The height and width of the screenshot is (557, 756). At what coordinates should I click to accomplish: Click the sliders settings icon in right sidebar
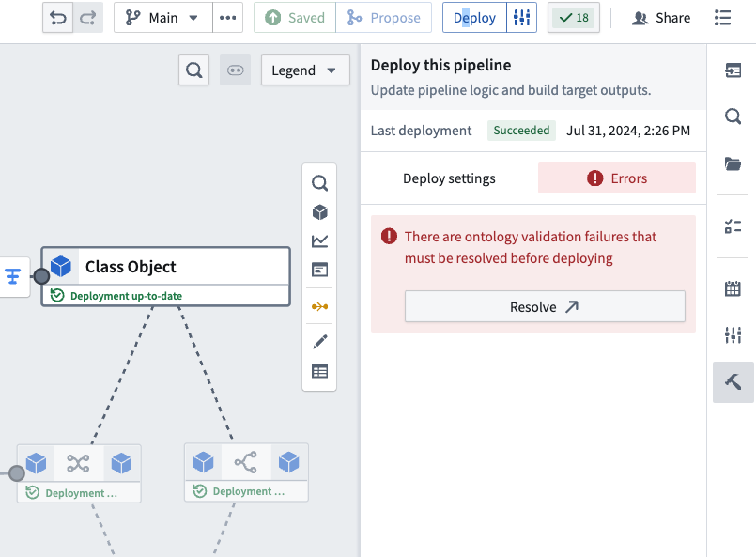[733, 334]
